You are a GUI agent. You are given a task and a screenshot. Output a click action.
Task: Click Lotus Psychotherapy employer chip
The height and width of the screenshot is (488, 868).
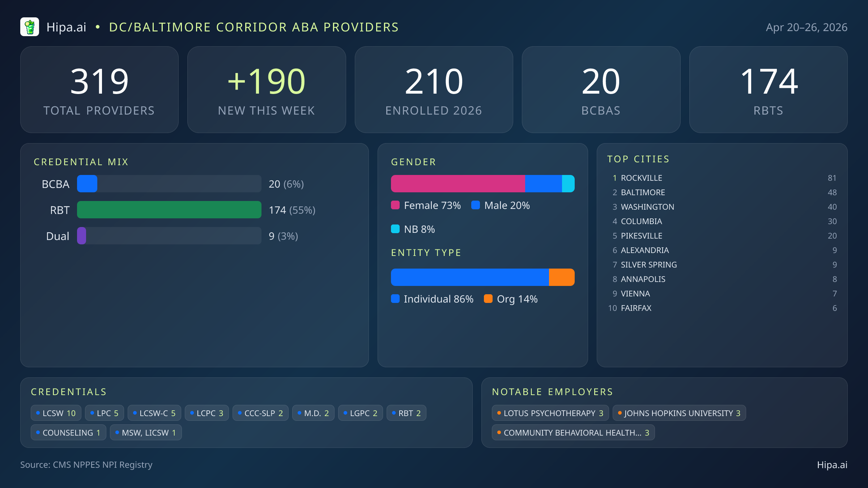550,413
